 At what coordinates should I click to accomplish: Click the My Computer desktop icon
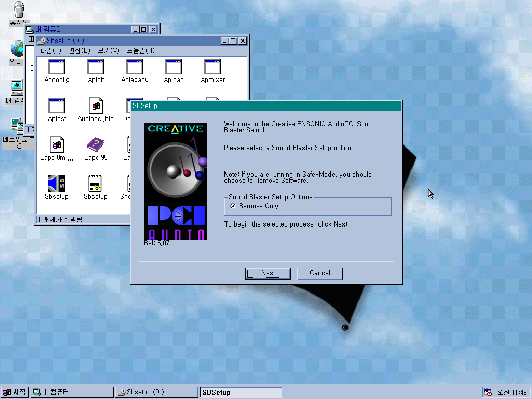pyautogui.click(x=16, y=87)
